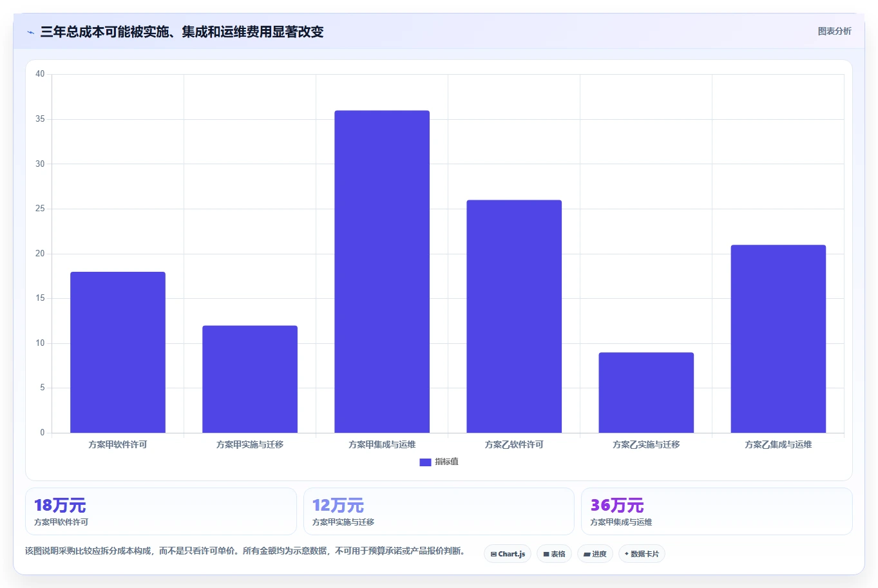Open the 18万元 data card
Screen dimensions: 878x588
[161, 511]
